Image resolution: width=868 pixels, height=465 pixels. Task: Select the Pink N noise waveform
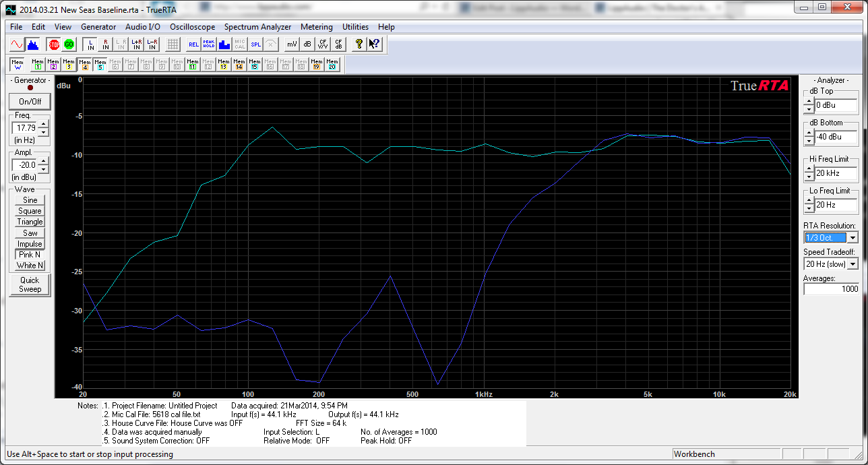point(30,255)
